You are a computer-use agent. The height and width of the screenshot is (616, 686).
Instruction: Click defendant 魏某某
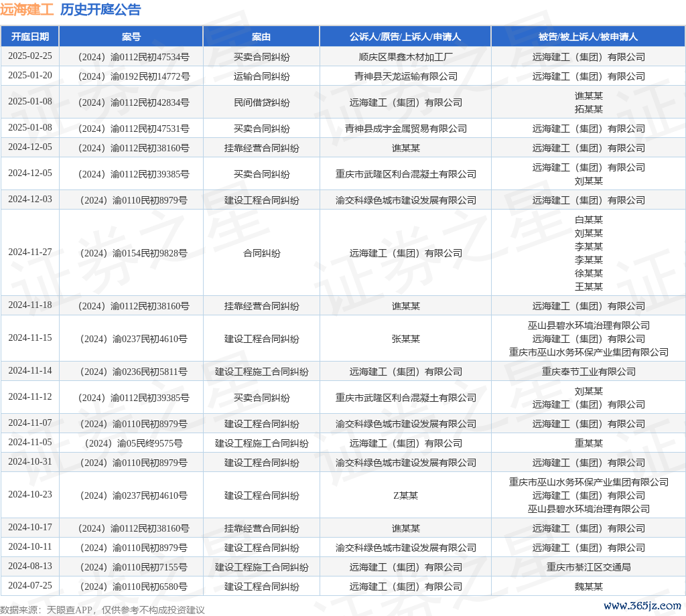coord(588,587)
